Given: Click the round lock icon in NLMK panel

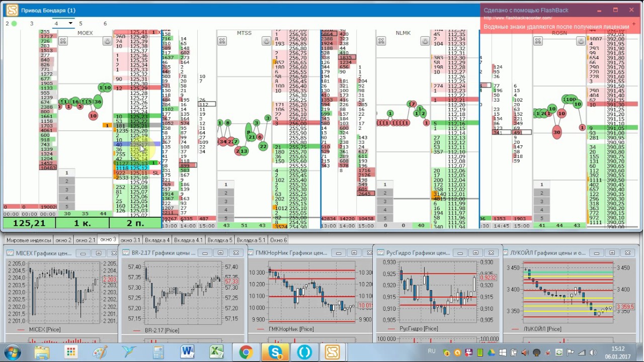Looking at the screenshot, I should [x=425, y=41].
